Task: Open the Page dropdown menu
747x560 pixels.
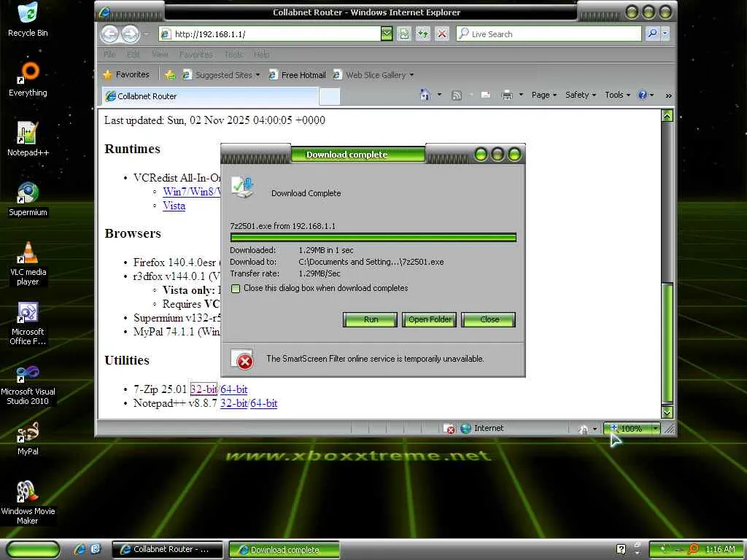Action: coord(544,95)
